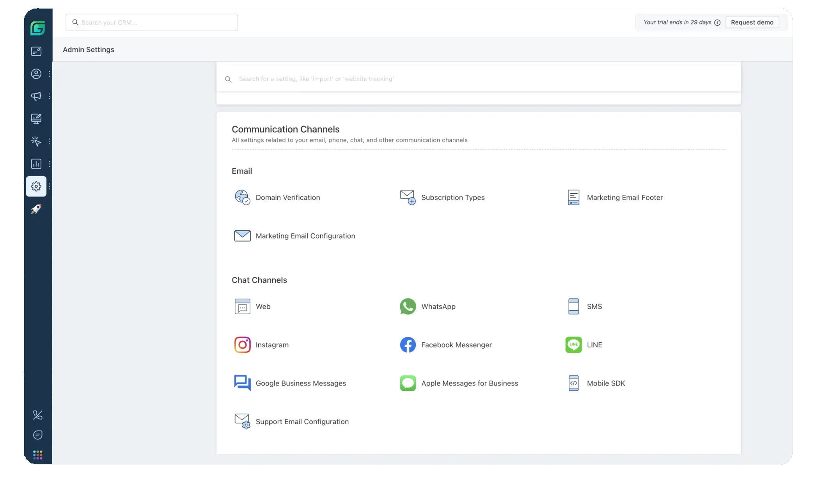Click the Subscription Types envelope icon
Screen dimensions: 816x504
click(x=408, y=197)
